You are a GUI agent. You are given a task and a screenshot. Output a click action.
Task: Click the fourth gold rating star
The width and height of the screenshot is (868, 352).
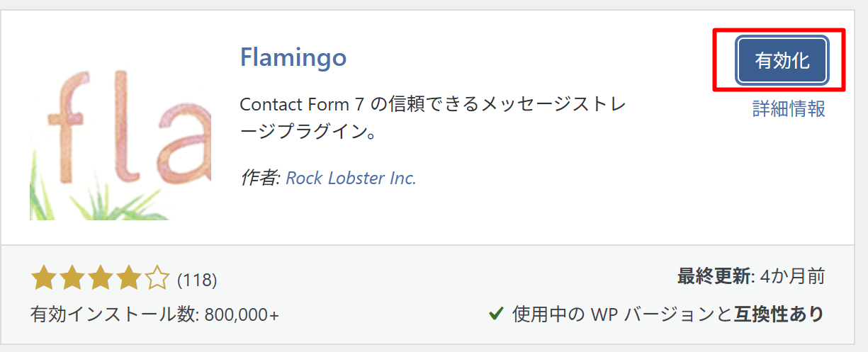129,279
